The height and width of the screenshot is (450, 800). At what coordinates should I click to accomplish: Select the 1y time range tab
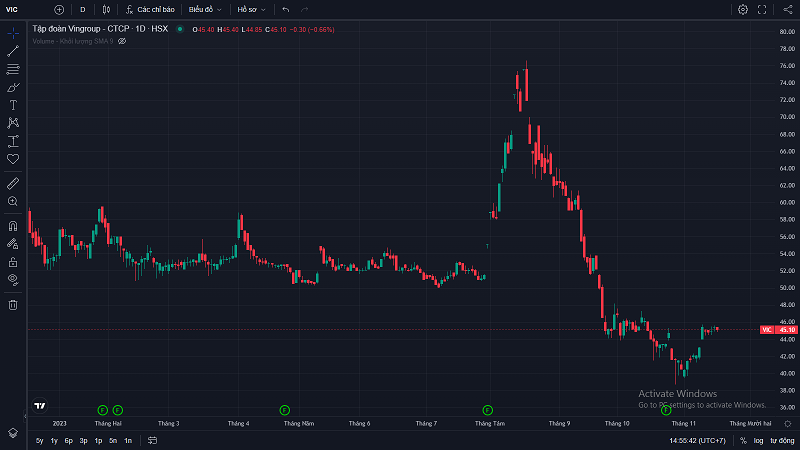point(54,441)
